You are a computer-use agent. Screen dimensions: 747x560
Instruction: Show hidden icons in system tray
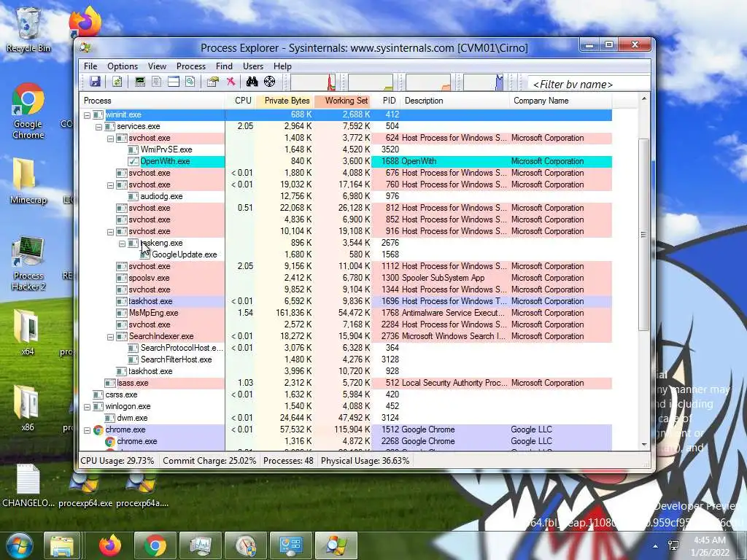[x=656, y=546]
